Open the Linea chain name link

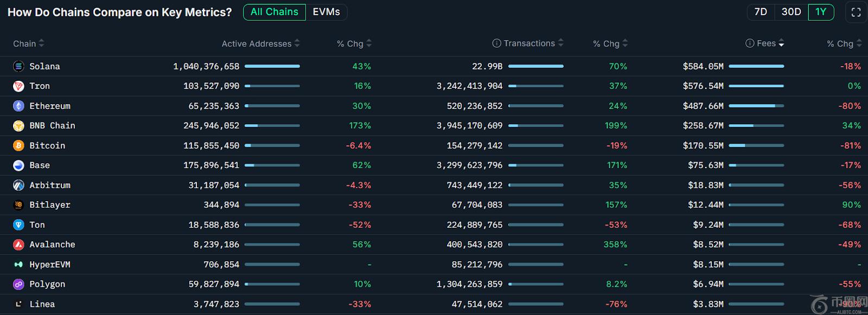point(42,304)
